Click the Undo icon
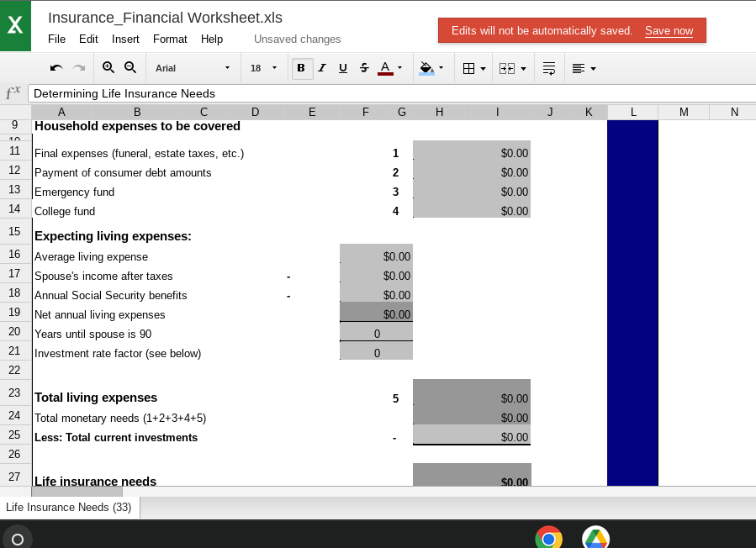The height and width of the screenshot is (548, 756). (x=56, y=68)
